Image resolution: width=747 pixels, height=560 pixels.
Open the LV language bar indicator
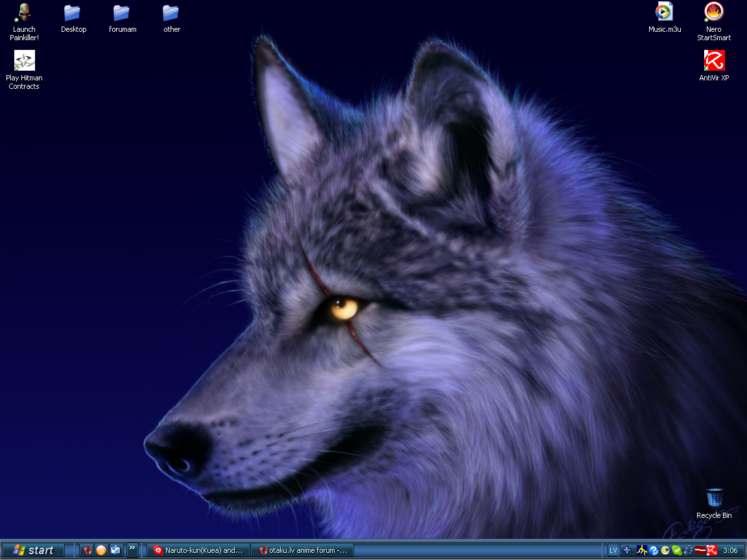tap(613, 550)
